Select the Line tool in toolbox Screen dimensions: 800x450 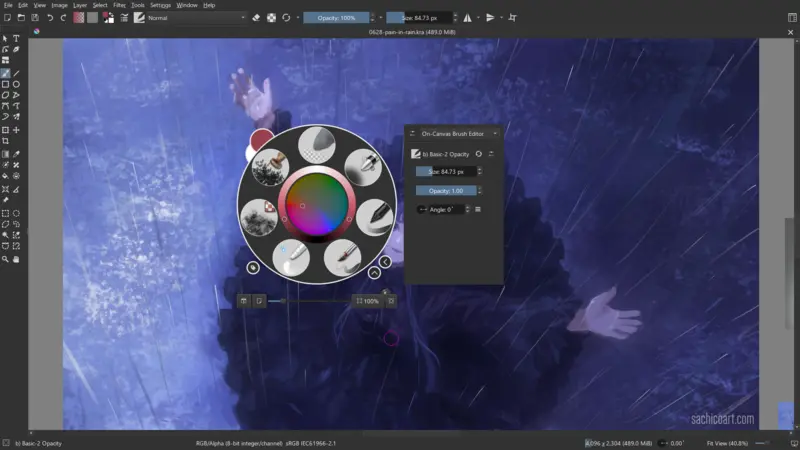[x=16, y=73]
